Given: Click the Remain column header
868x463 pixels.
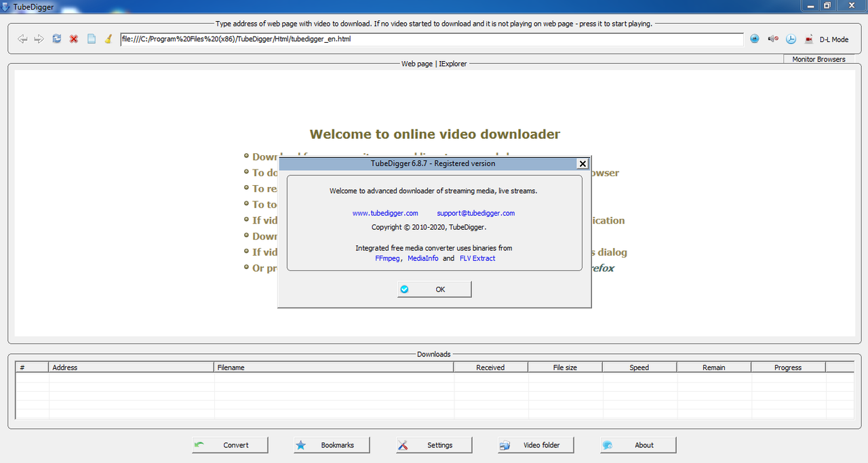Looking at the screenshot, I should pos(713,367).
